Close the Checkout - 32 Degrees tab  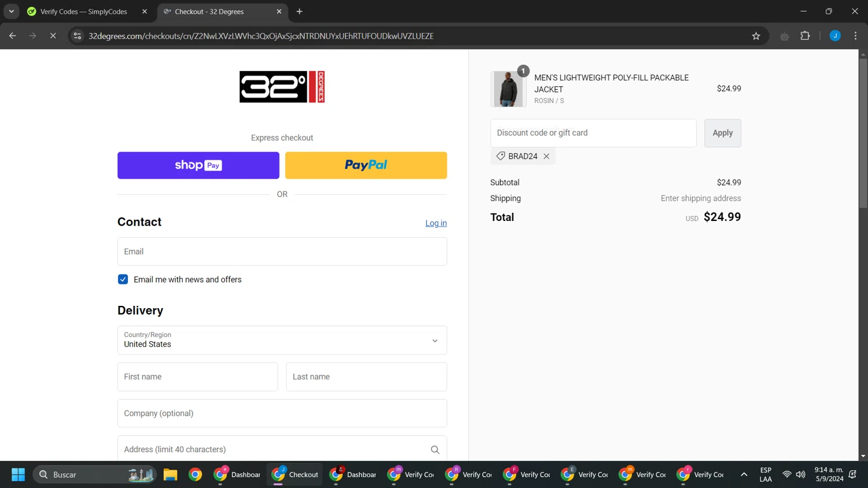pyautogui.click(x=279, y=12)
